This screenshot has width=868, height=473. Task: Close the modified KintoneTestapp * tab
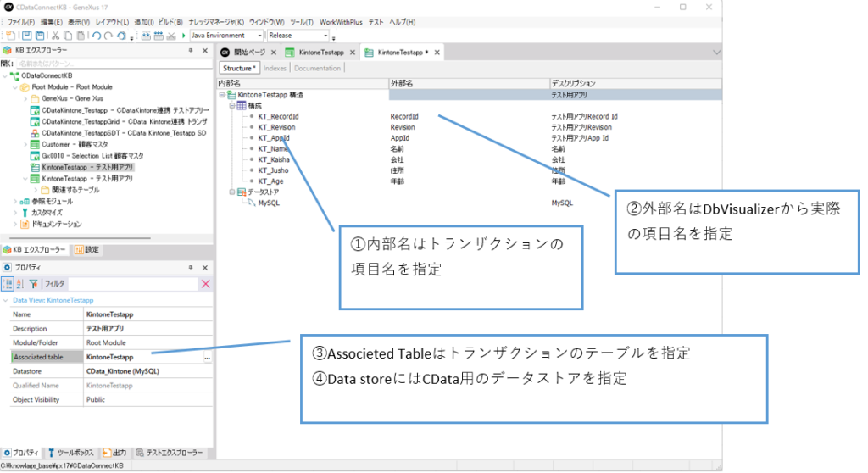437,53
